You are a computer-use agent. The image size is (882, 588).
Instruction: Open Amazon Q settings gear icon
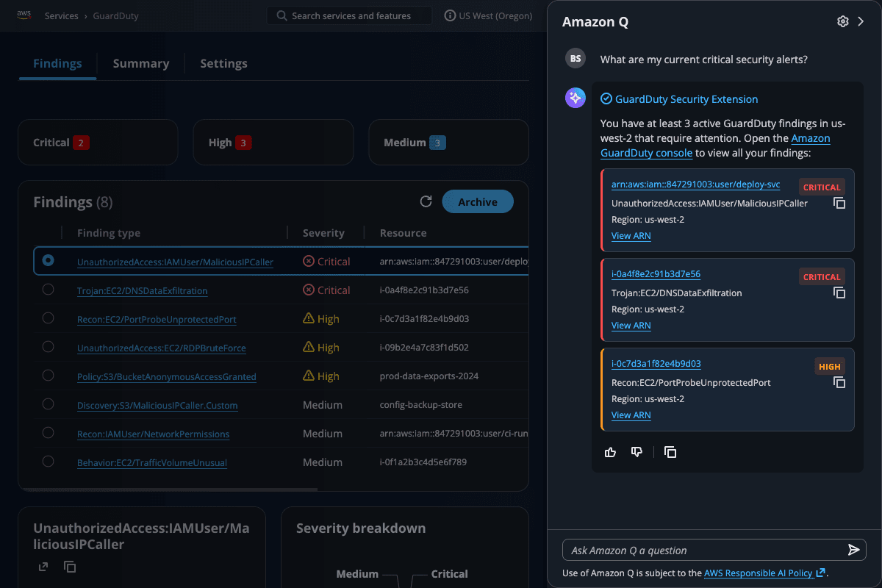(842, 22)
